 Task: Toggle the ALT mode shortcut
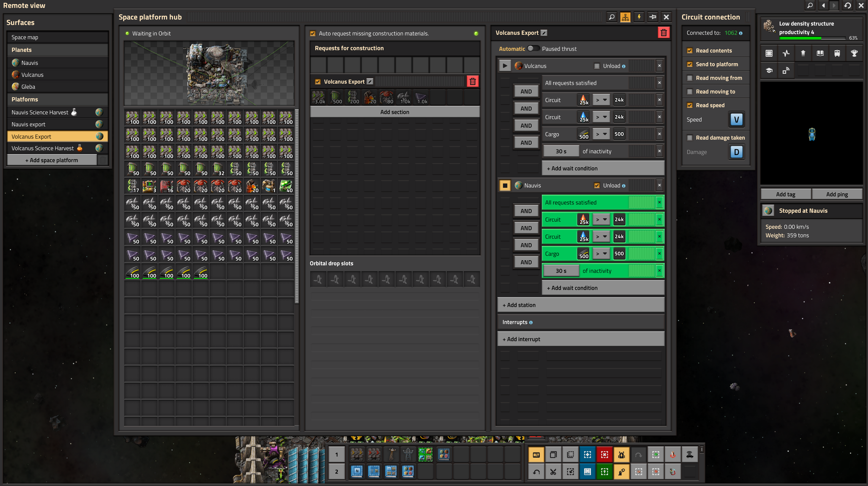[x=536, y=455]
